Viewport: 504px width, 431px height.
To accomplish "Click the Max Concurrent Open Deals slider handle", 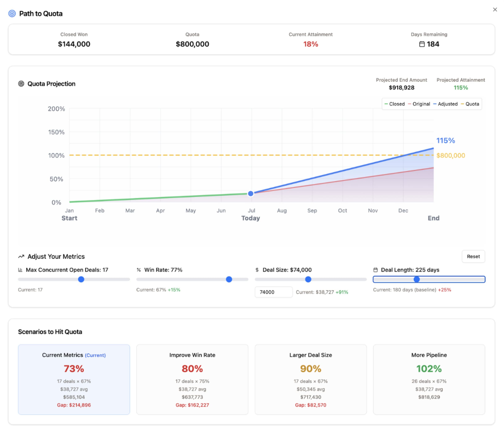I will 81,279.
